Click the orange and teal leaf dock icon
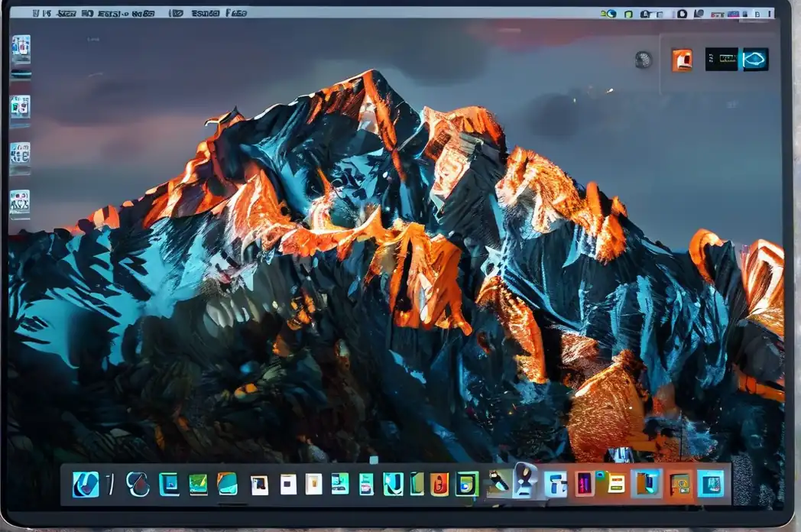This screenshot has width=801, height=532. pos(227,483)
